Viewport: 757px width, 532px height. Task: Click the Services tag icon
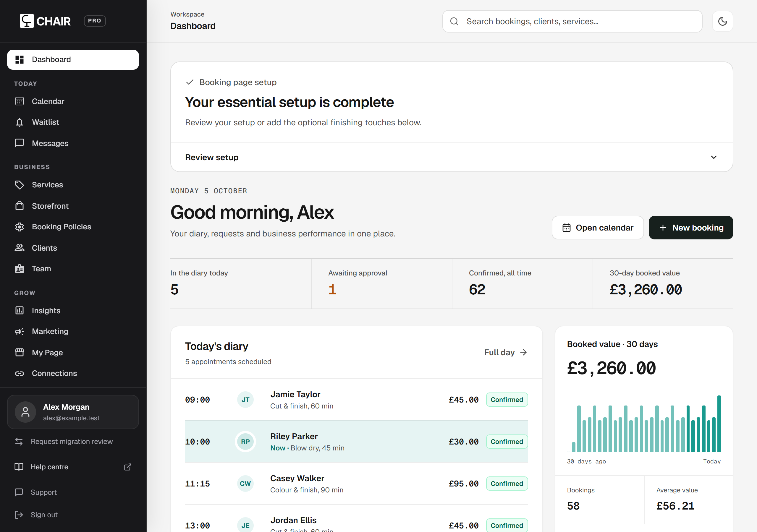pos(20,185)
